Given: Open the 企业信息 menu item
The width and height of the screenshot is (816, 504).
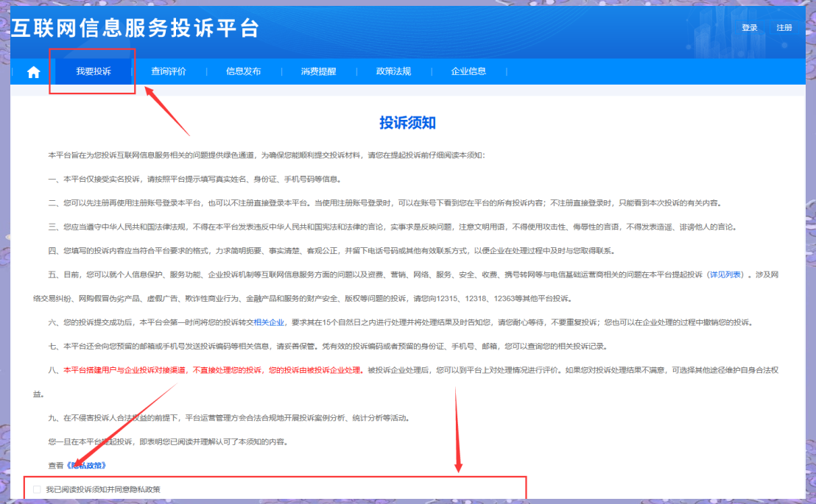Looking at the screenshot, I should coord(468,71).
